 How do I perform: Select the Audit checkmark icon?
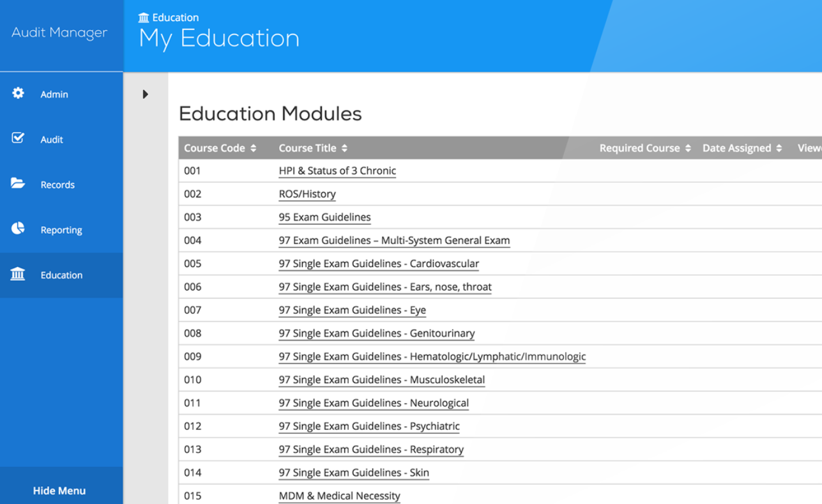(x=18, y=138)
